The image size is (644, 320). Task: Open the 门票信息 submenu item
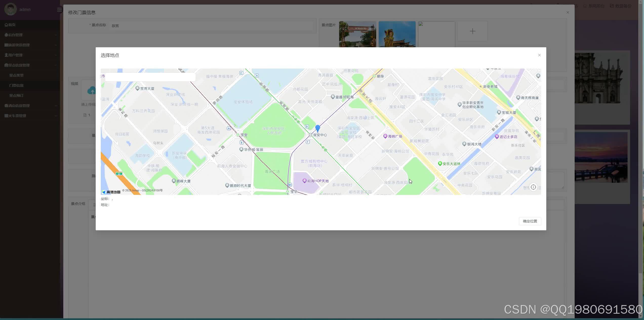pyautogui.click(x=16, y=85)
